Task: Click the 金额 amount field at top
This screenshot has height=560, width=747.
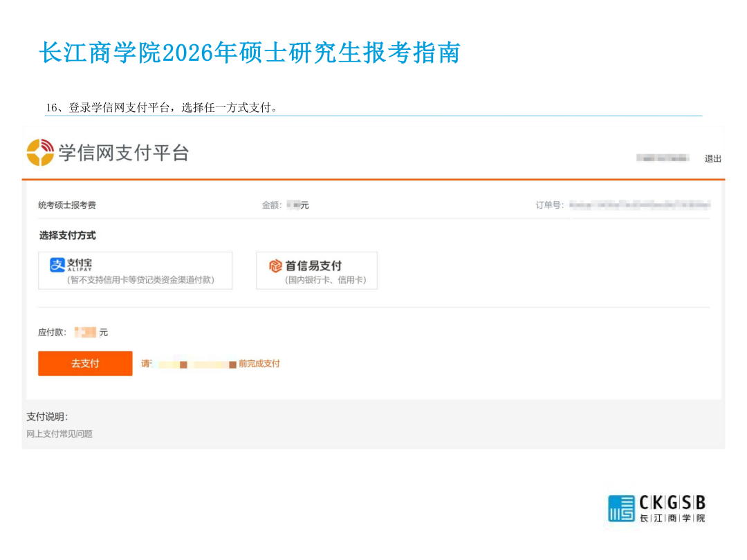Action: [285, 205]
